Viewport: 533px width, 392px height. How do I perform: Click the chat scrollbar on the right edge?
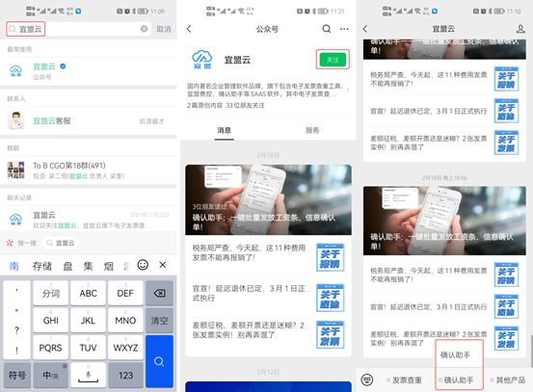531,351
